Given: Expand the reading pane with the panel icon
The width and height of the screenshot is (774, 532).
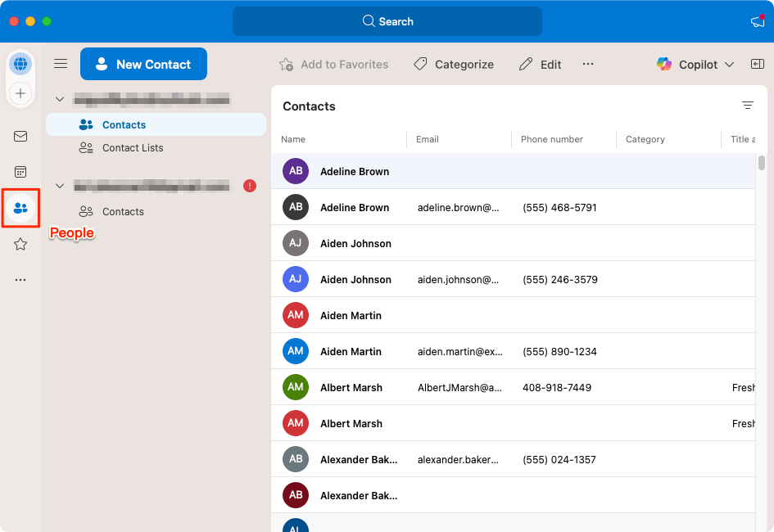Looking at the screenshot, I should 758,63.
